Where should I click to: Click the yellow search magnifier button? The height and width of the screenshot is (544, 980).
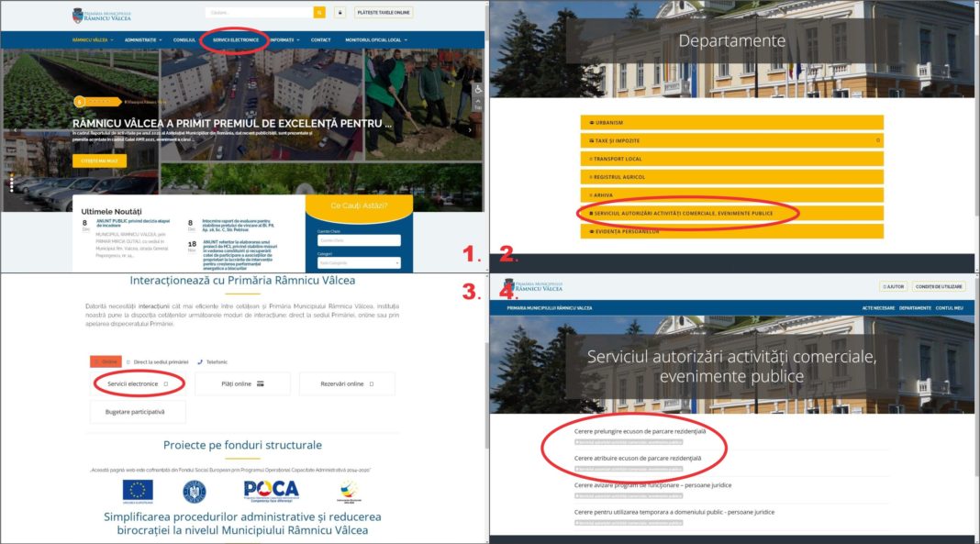[x=319, y=13]
